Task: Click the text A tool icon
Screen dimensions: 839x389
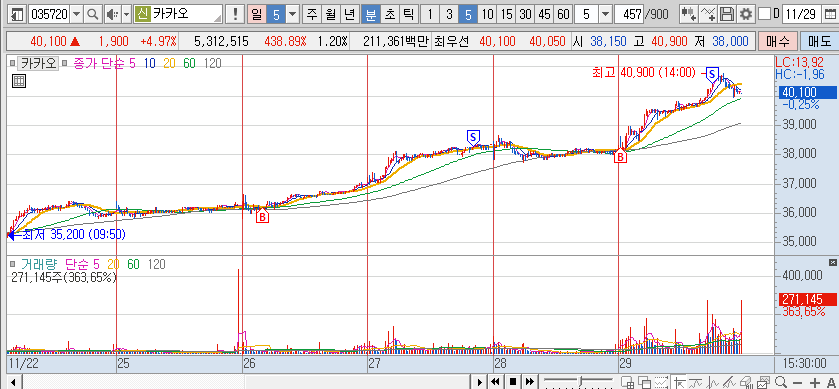Action: 832,383
